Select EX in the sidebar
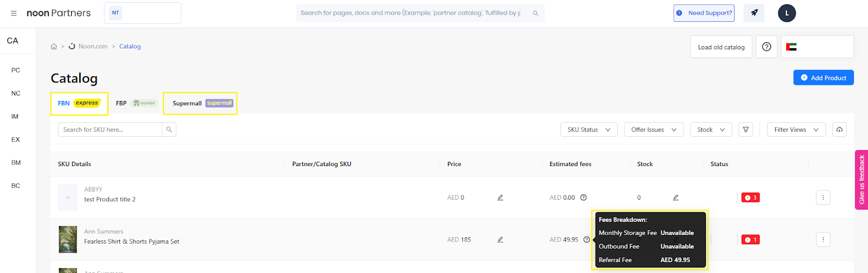 click(16, 139)
